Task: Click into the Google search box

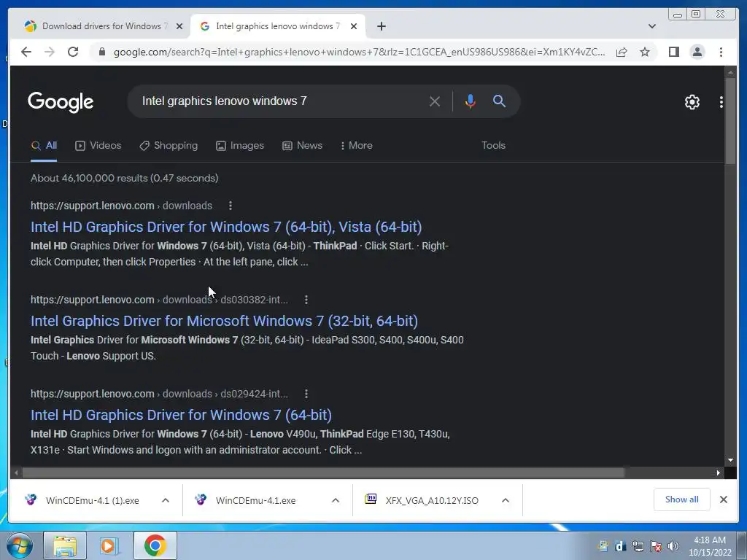Action: tap(281, 101)
